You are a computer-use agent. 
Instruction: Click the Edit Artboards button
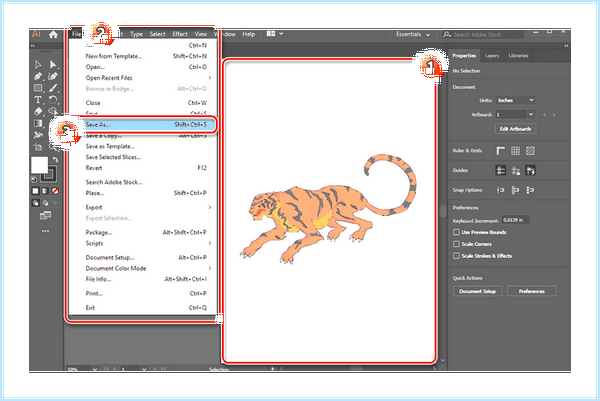click(x=515, y=129)
